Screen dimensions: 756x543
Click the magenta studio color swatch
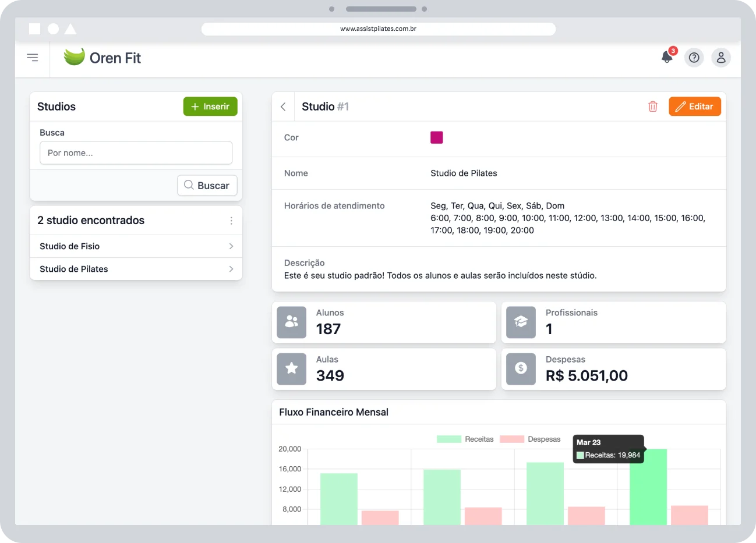click(x=437, y=137)
